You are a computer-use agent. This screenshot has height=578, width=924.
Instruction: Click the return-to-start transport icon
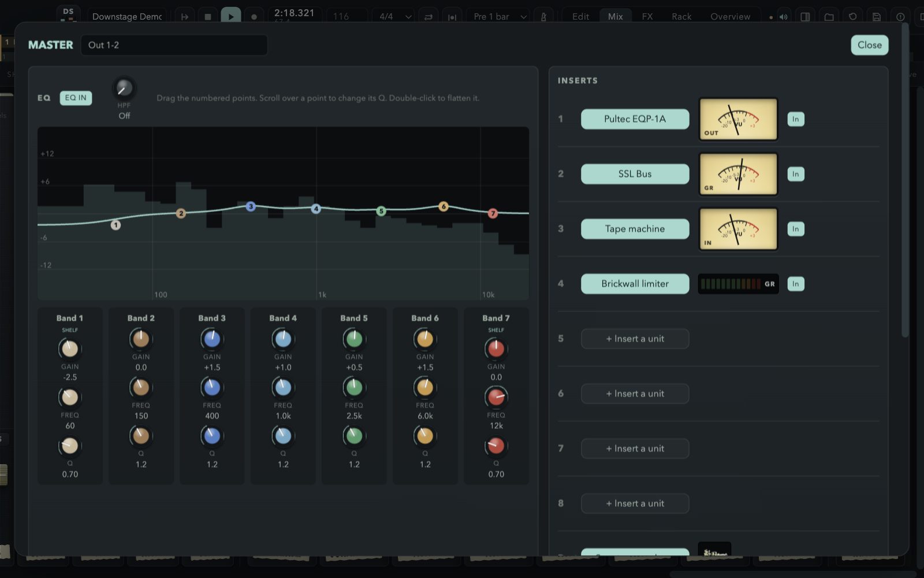pos(185,16)
